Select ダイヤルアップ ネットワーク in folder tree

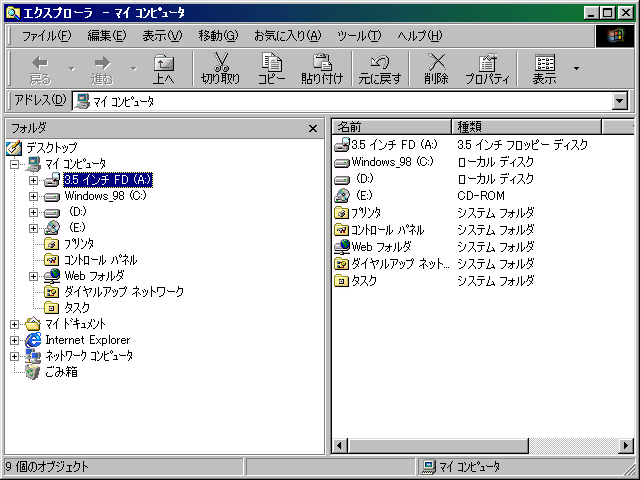[124, 292]
